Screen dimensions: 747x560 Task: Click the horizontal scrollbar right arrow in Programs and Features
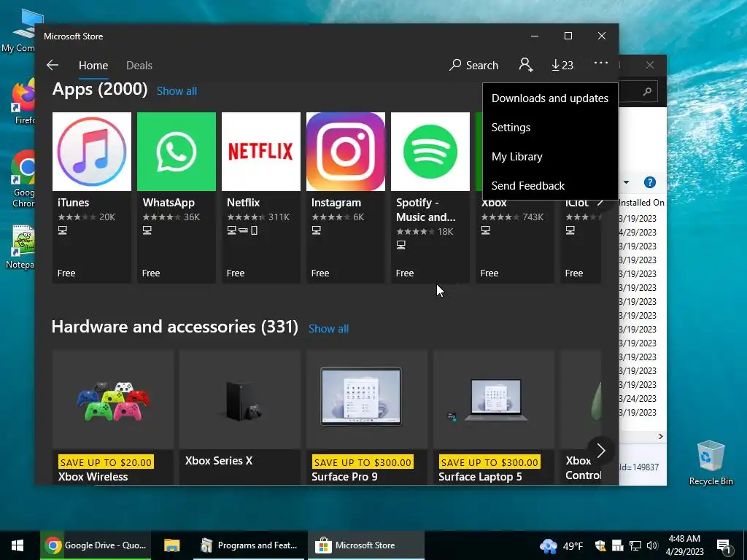coord(660,436)
